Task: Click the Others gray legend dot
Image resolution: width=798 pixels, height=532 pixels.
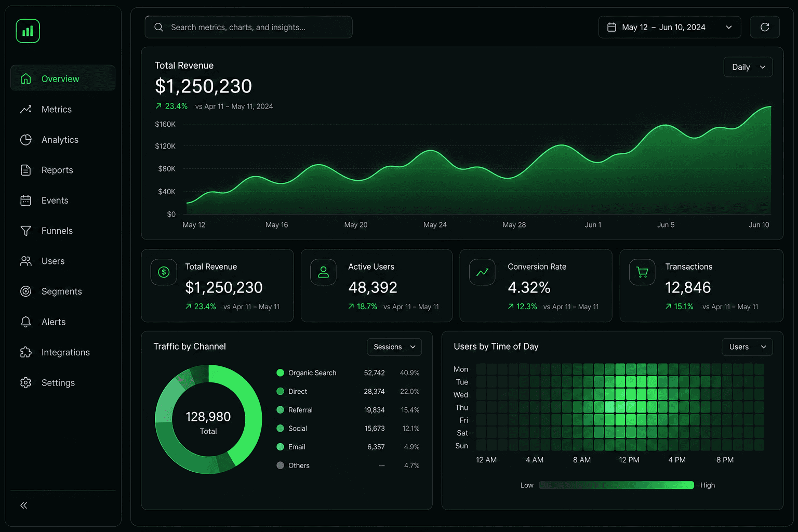Action: (x=280, y=465)
